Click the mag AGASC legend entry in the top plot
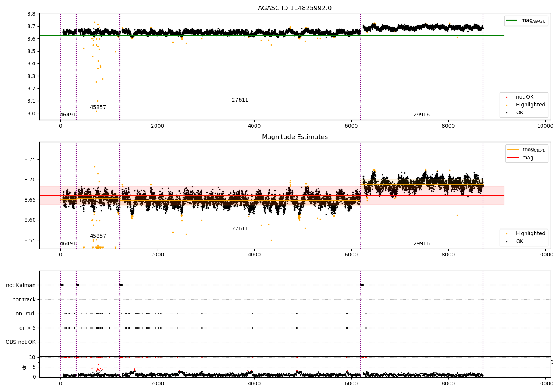This screenshot has width=560, height=392. point(526,21)
